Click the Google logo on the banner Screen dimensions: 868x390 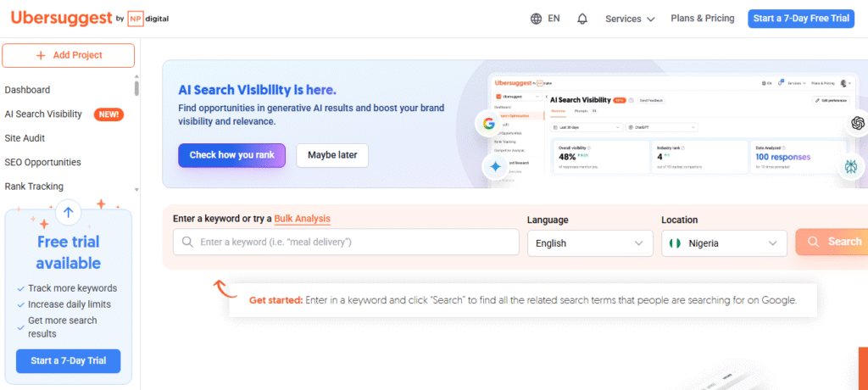[488, 124]
